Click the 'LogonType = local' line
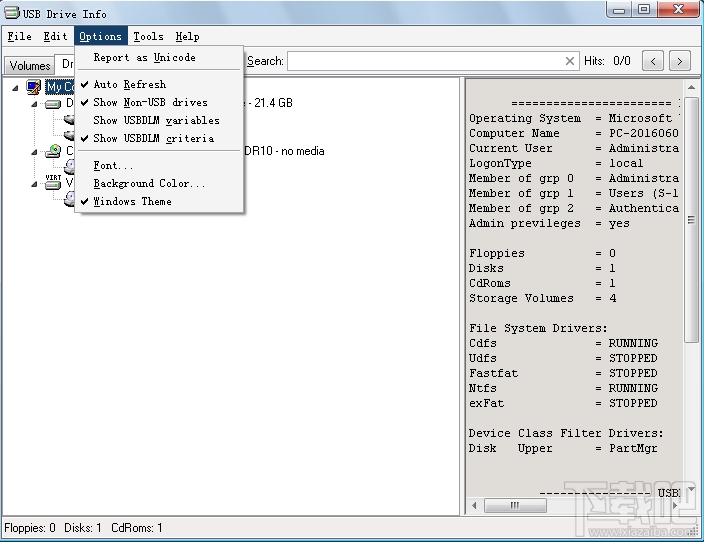Screen dimensions: 704x542 coord(556,163)
